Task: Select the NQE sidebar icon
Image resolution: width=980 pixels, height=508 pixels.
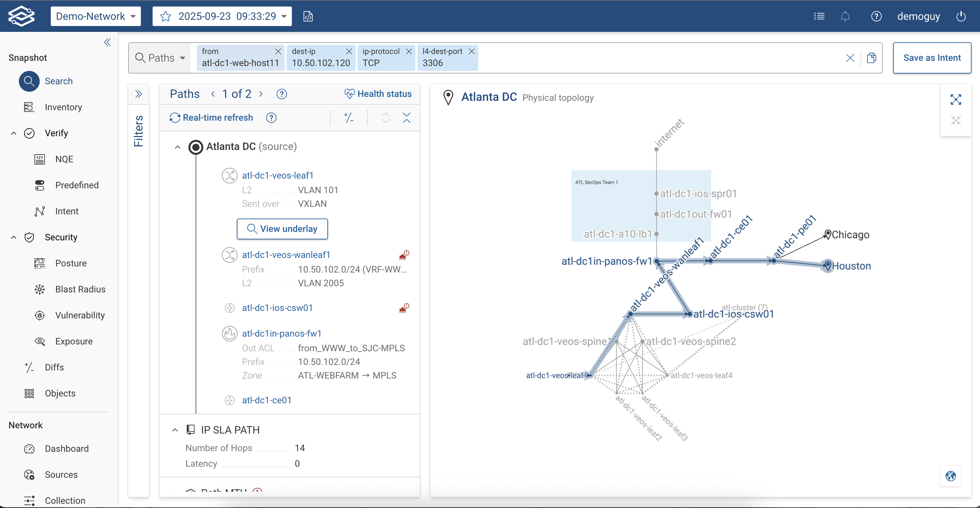Action: 40,159
